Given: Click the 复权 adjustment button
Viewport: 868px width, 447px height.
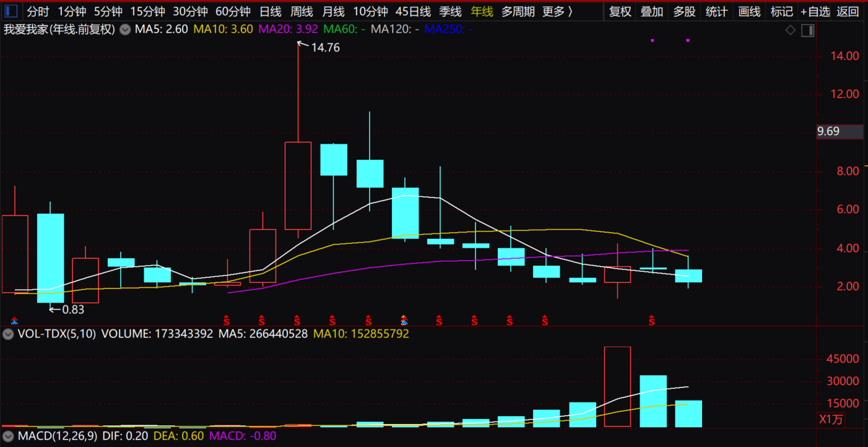Looking at the screenshot, I should (x=620, y=11).
